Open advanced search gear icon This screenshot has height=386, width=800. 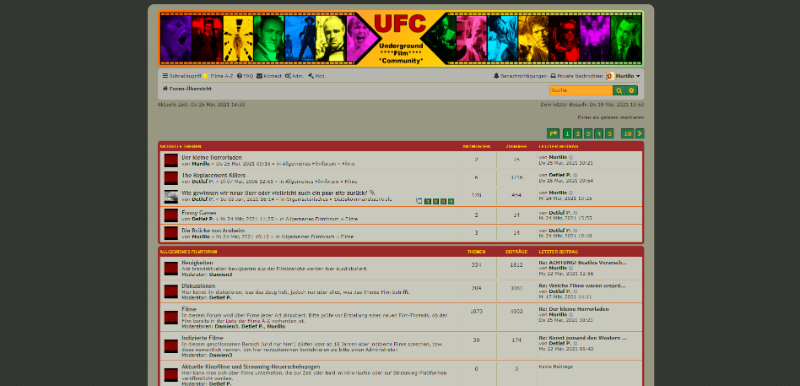pos(631,90)
